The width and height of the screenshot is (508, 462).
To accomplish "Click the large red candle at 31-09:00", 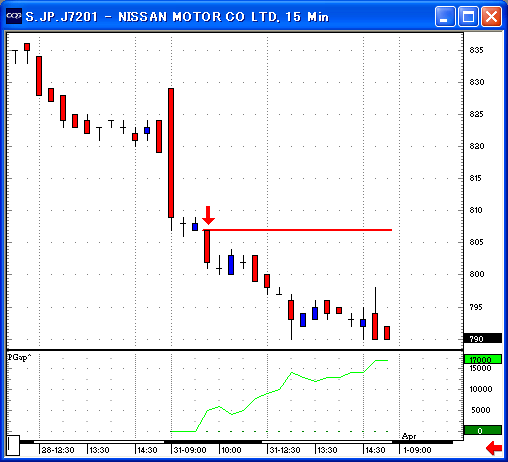I will tap(171, 153).
